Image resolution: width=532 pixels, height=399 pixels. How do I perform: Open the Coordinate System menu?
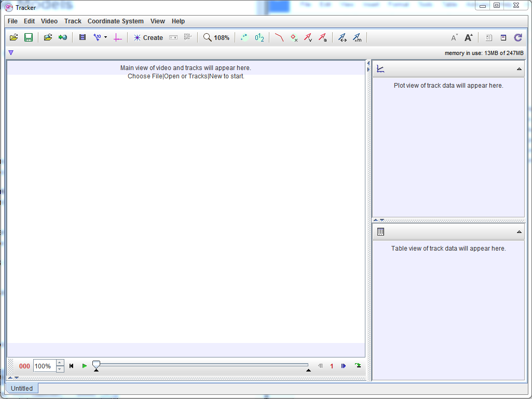pos(115,21)
